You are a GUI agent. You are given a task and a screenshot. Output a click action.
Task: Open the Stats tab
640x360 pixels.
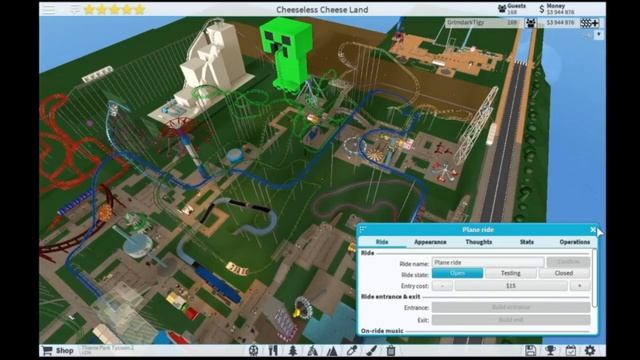click(x=527, y=242)
